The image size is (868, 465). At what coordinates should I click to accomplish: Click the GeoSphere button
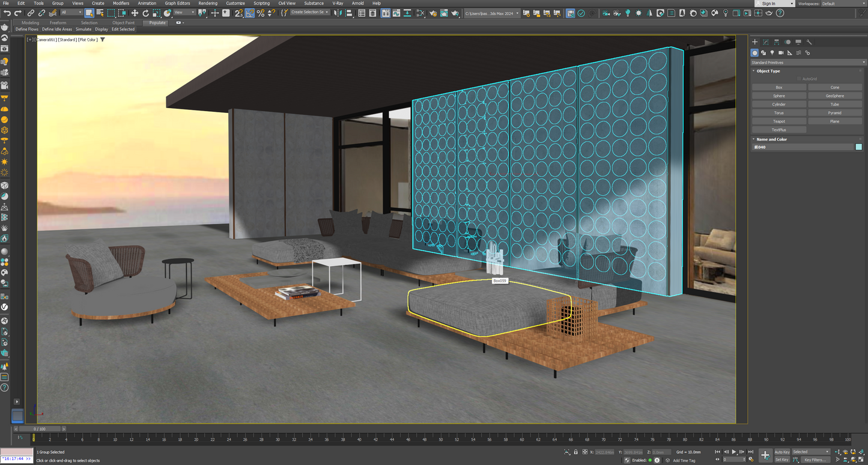835,96
